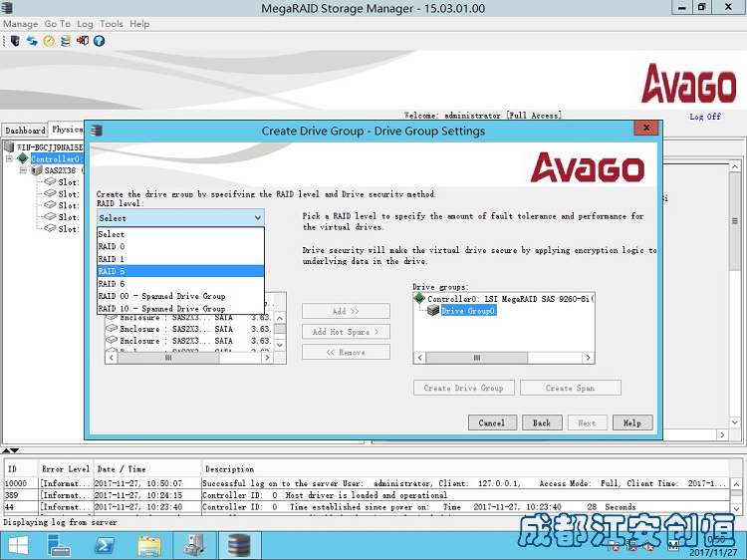Viewport: 747px width, 560px height.
Task: Click the Add Hot Spare button
Action: (x=346, y=332)
